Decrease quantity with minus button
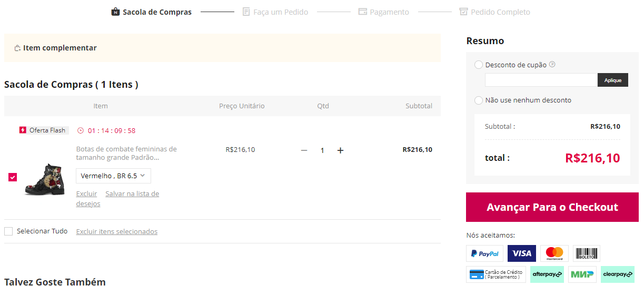This screenshot has height=286, width=644. tap(304, 150)
